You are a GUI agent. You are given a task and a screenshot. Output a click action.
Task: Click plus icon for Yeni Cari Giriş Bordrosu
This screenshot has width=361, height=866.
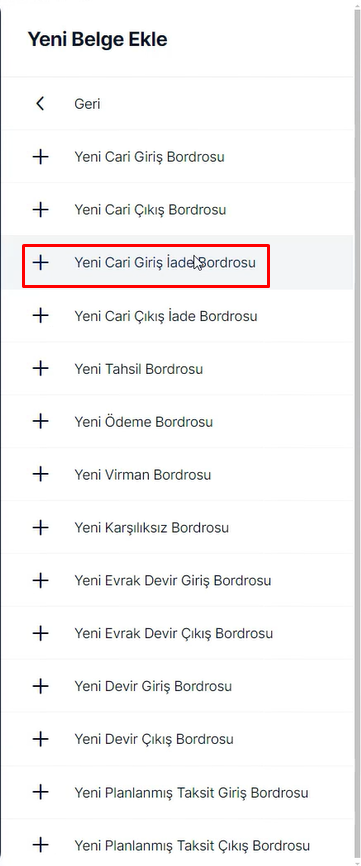40,157
